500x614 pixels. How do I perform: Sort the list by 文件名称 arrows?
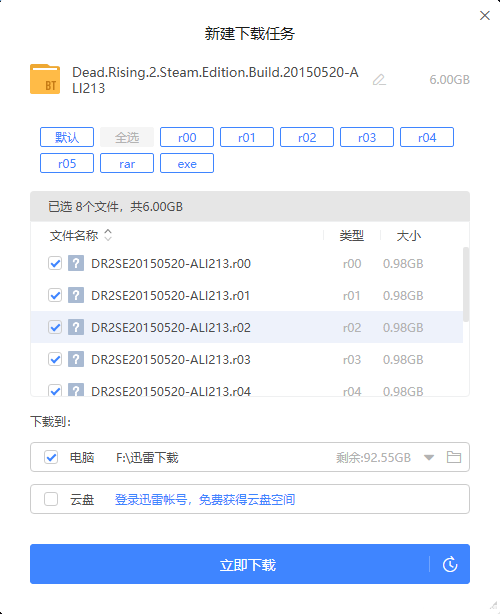108,235
